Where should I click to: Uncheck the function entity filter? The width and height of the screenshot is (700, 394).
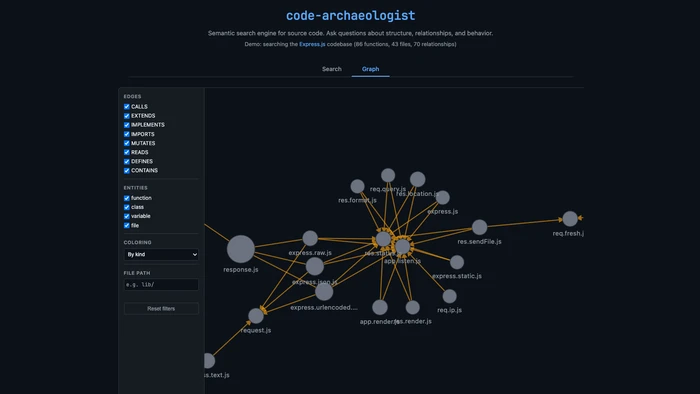(x=127, y=198)
